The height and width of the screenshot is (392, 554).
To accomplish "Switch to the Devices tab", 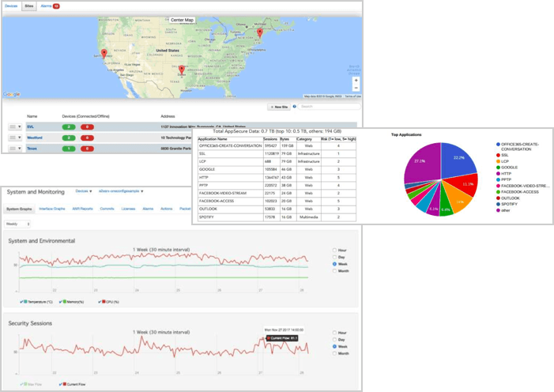I will [x=11, y=6].
